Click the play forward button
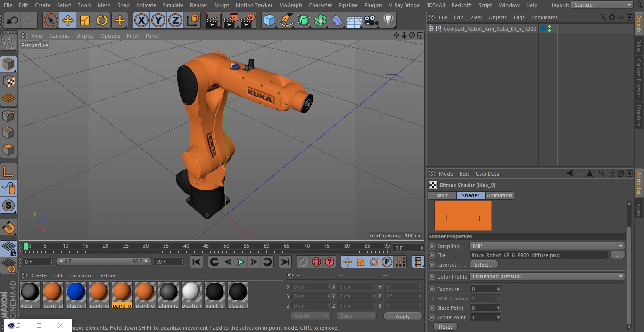This screenshot has width=644, height=332. click(x=240, y=262)
